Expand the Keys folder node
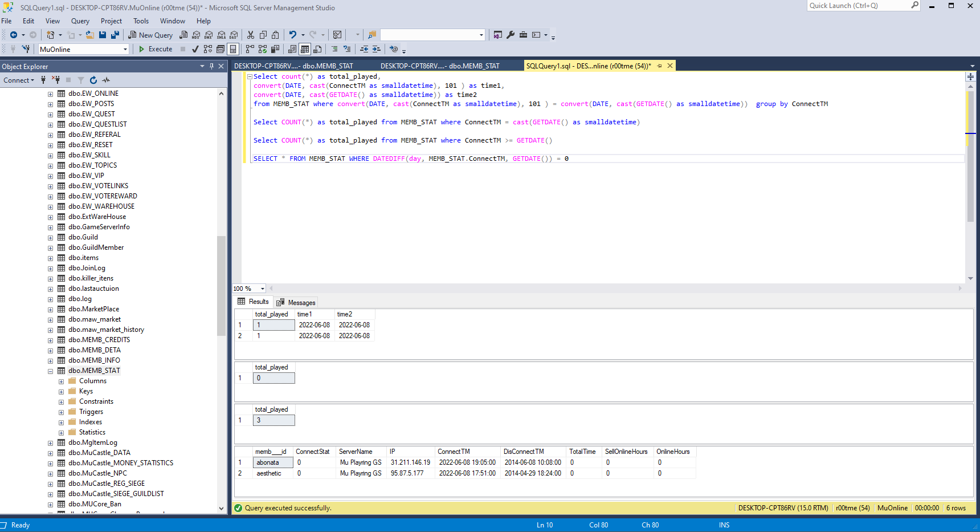This screenshot has width=980, height=532. 61,392
